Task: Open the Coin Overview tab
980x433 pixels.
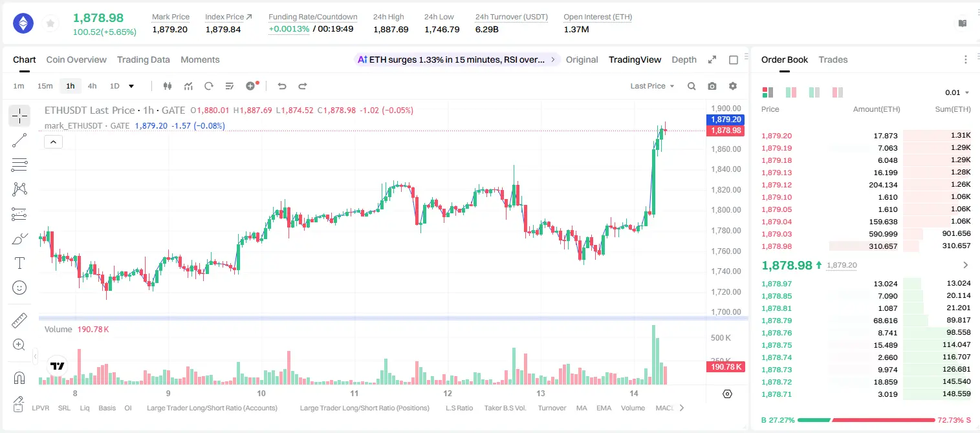Action: (76, 59)
